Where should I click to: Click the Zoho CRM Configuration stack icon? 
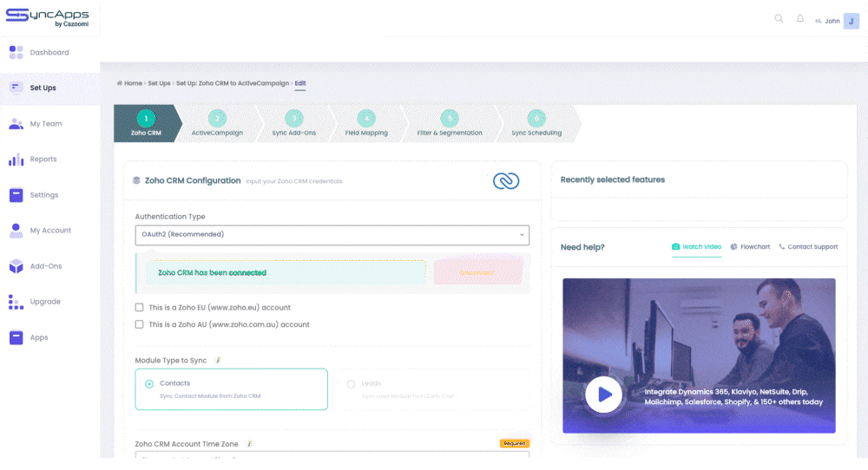137,181
